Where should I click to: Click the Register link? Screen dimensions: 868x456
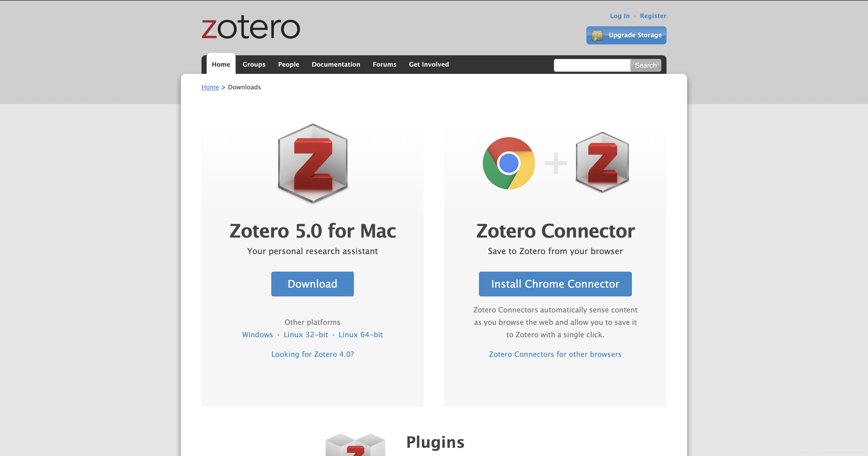click(x=653, y=16)
